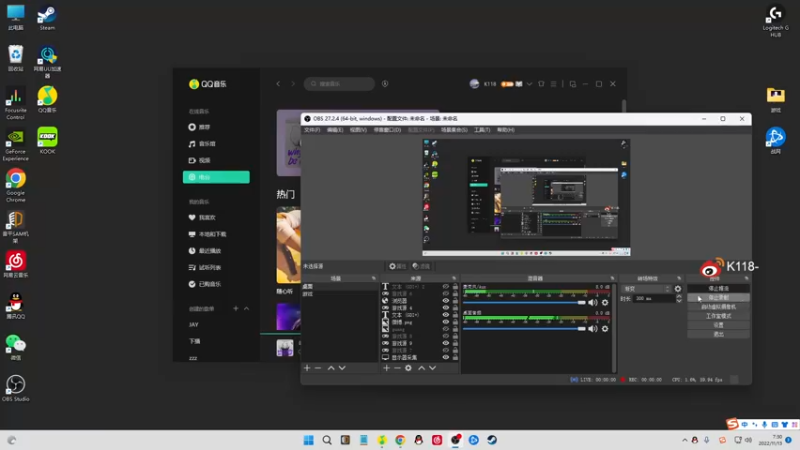Open GeForce Experience desktop icon
Viewport: 800px width, 450px height.
(15, 144)
